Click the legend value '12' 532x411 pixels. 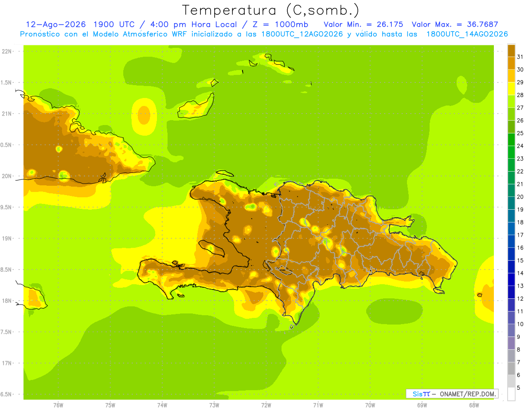520,299
